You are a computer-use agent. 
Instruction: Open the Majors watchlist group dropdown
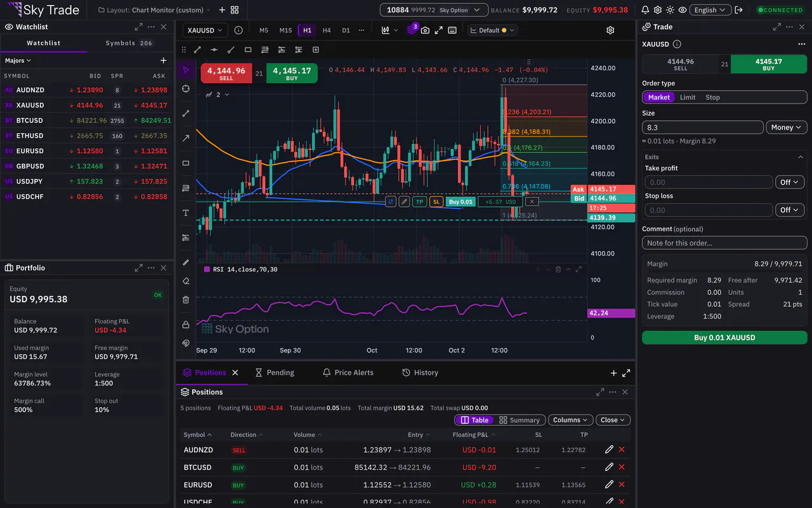(18, 60)
